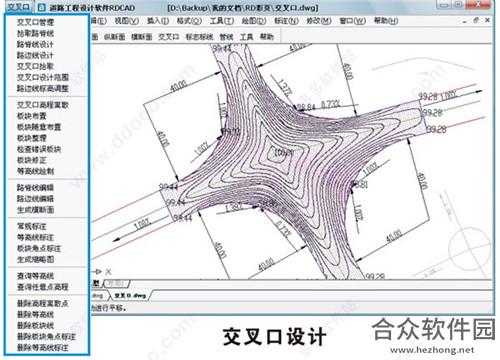Screen dimensions: 500x360
Task: Choose 删除板块线 menu entry
Action: point(35,325)
